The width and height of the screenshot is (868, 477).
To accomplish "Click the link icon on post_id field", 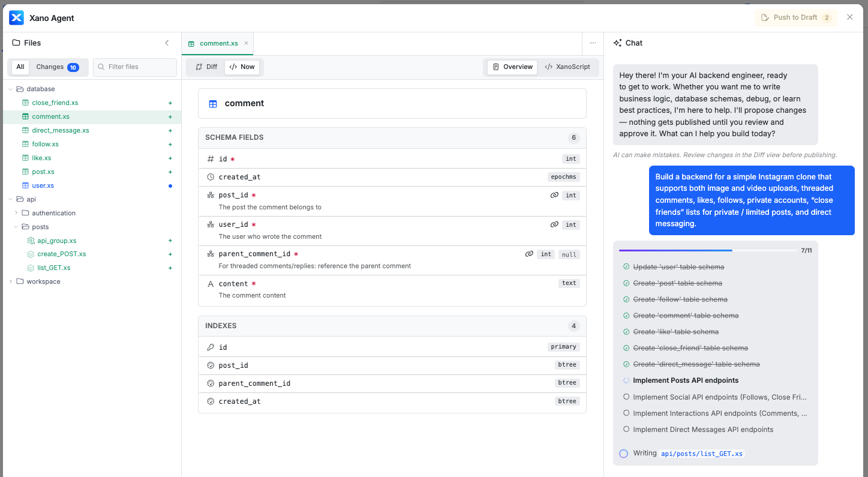I will tap(554, 195).
